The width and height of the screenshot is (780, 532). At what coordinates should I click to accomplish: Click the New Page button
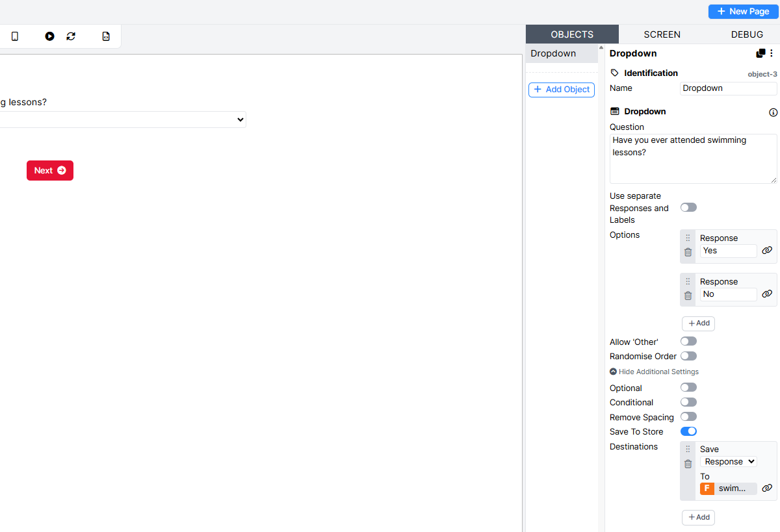coord(744,11)
